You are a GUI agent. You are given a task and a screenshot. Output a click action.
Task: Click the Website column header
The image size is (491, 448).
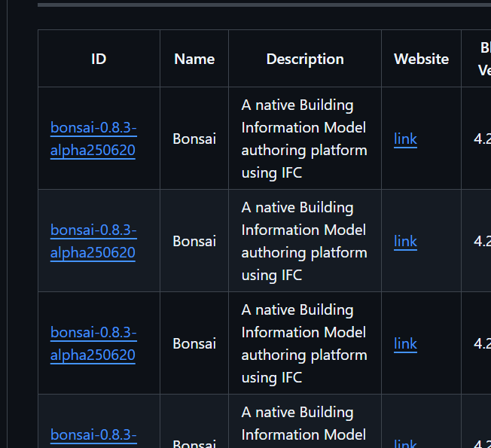421,59
